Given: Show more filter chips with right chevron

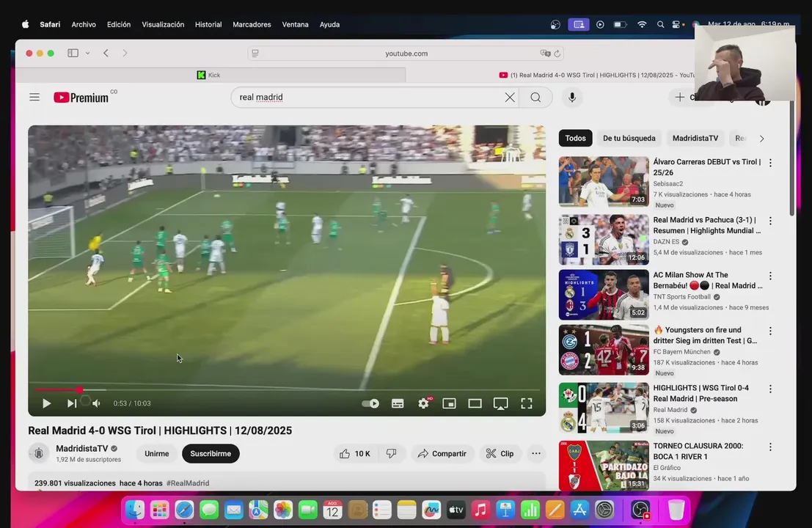Looking at the screenshot, I should point(762,139).
